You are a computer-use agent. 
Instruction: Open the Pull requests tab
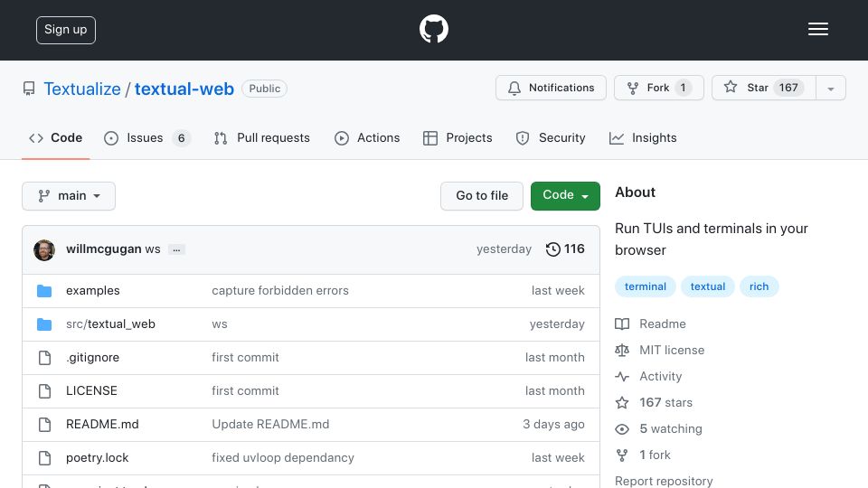tap(262, 137)
